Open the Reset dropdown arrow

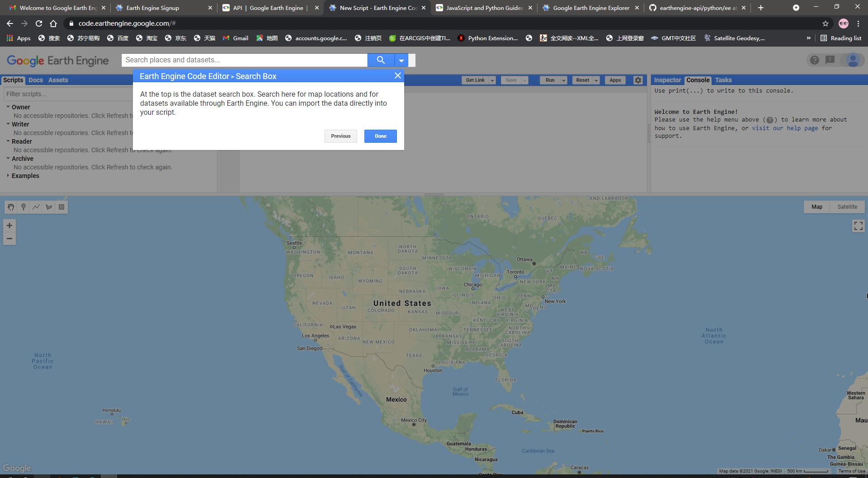[x=596, y=80]
